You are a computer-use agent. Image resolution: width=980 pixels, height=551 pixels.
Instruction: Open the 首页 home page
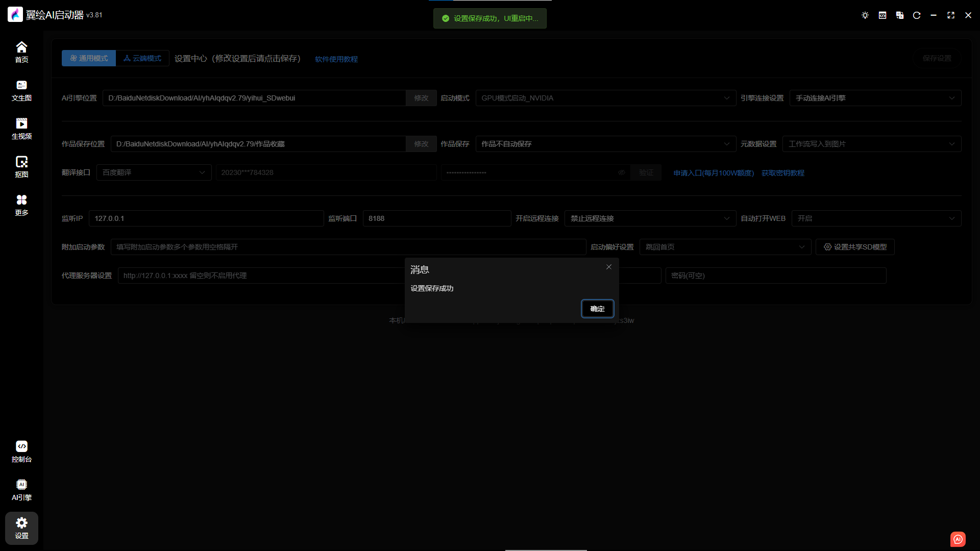coord(21,52)
